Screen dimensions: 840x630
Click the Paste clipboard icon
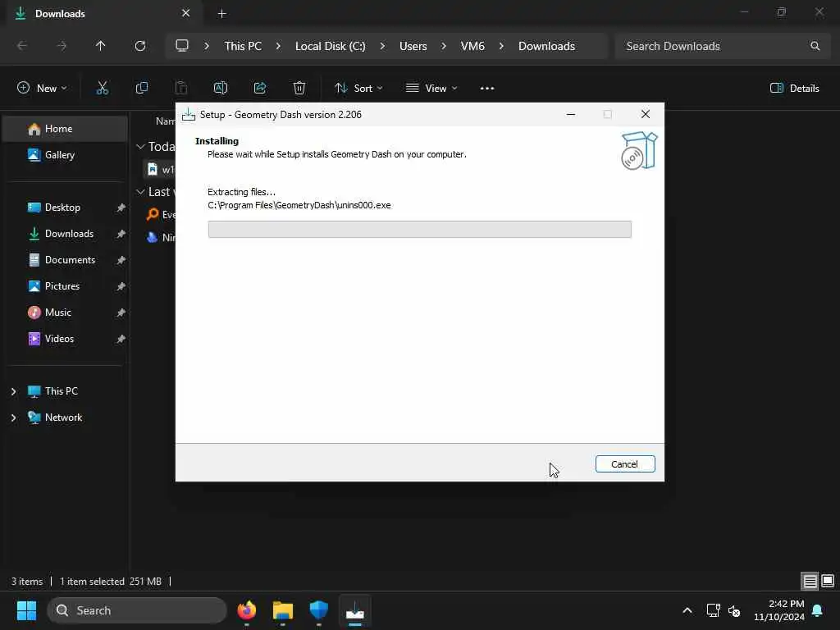[x=181, y=88]
